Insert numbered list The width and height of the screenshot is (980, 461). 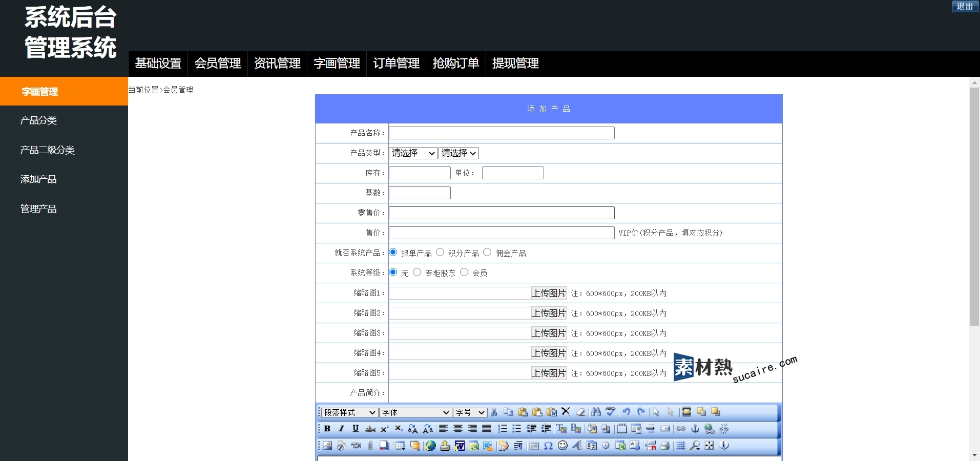tap(503, 429)
